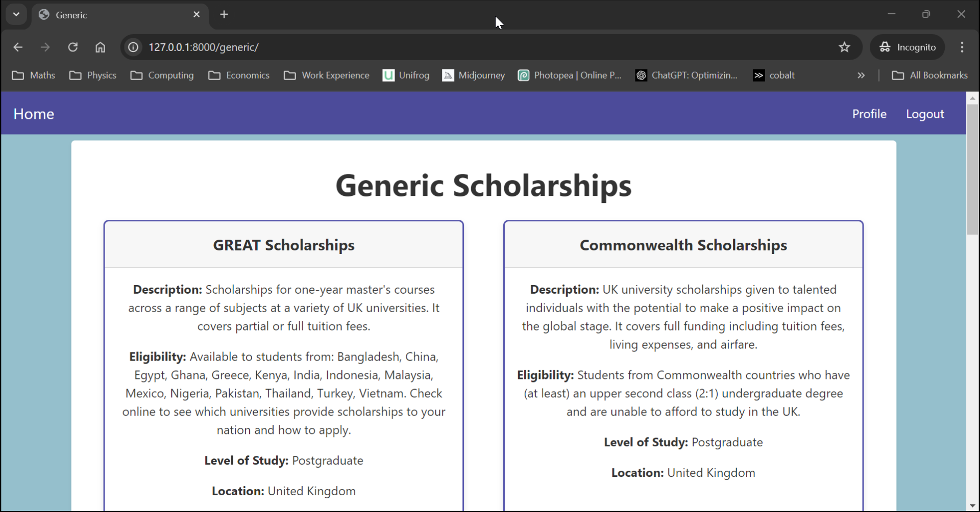Open the Work Experience bookmarks folder
980x512 pixels.
tap(327, 75)
